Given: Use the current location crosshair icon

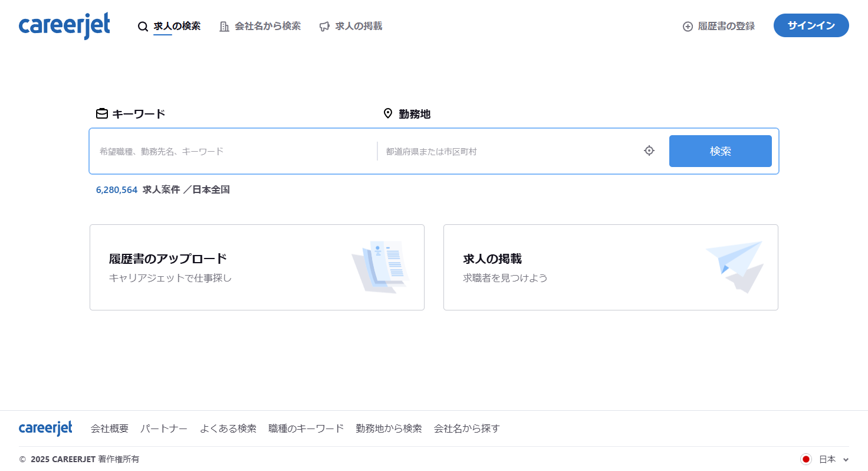Looking at the screenshot, I should click(x=649, y=151).
